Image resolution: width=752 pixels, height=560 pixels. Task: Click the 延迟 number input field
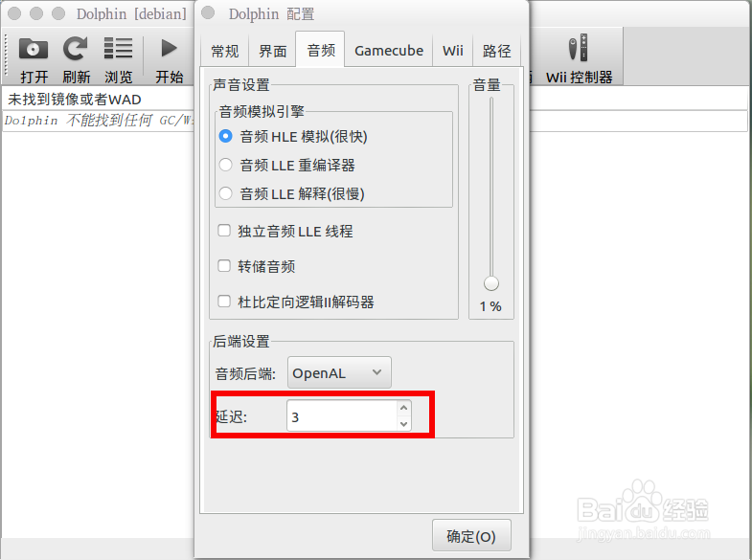pos(342,415)
